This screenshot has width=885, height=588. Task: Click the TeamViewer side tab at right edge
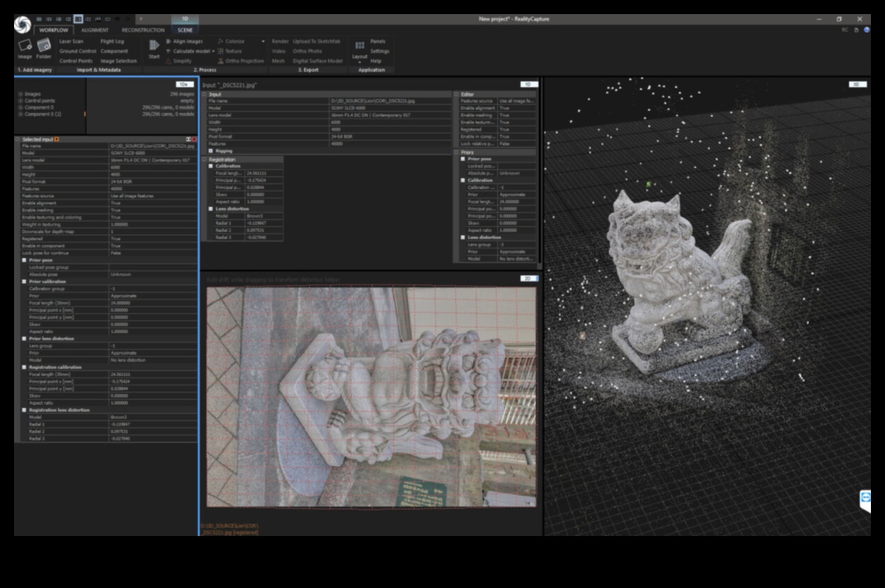coord(865,500)
